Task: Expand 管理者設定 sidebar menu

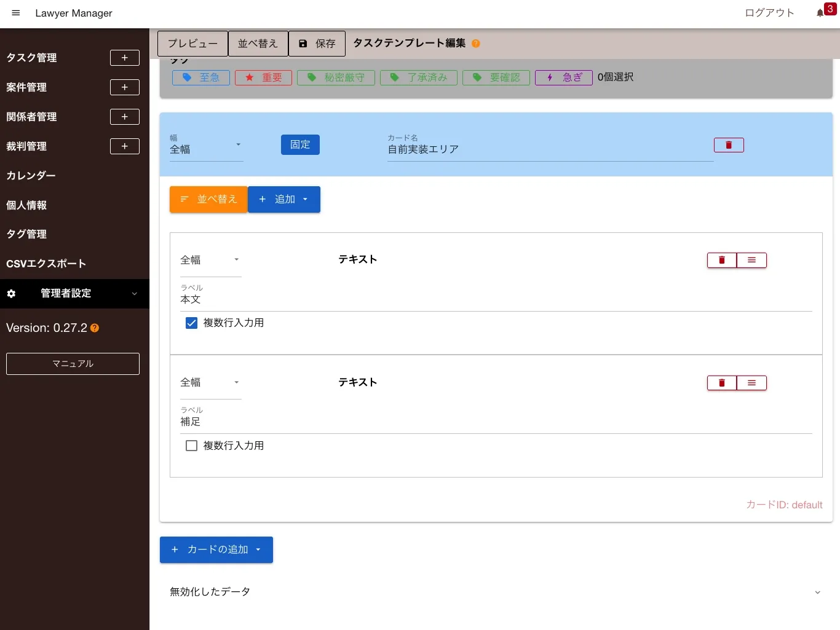Action: click(x=74, y=294)
